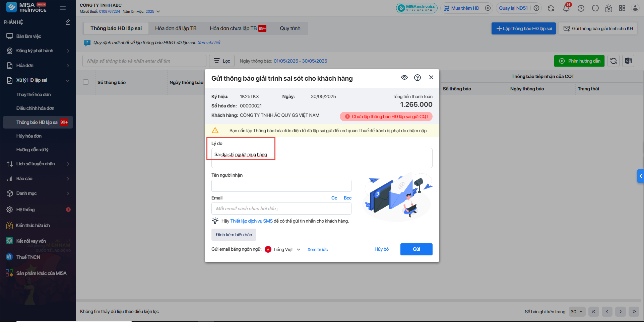Open the Quy trình tab

[290, 28]
